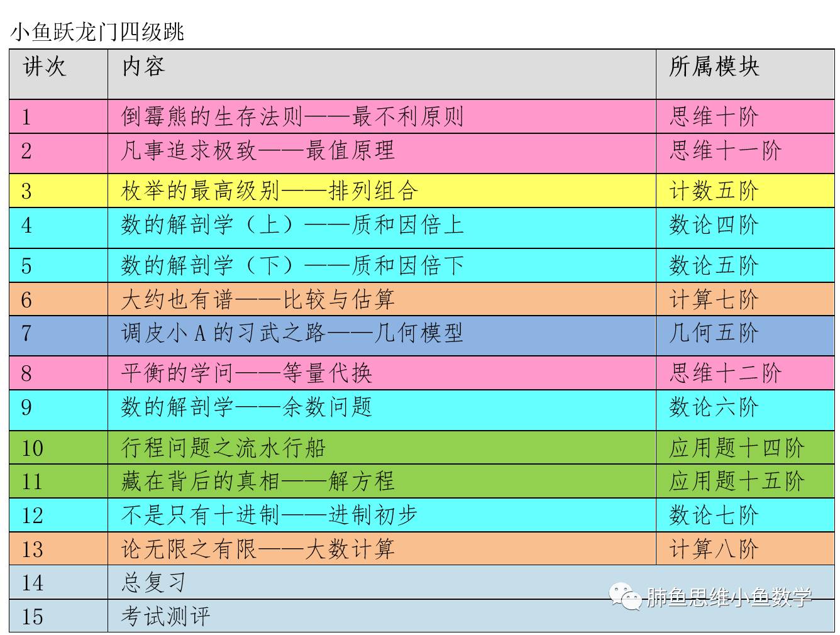Click 倒霉熊的生存法则——最不利原则 cell

pyautogui.click(x=382, y=116)
